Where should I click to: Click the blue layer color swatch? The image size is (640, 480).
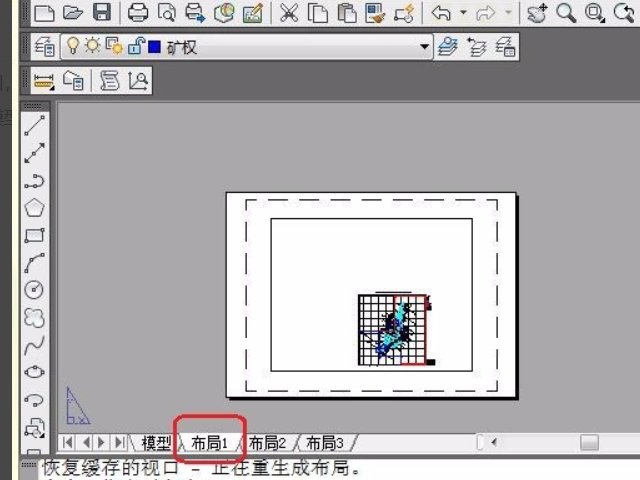153,47
